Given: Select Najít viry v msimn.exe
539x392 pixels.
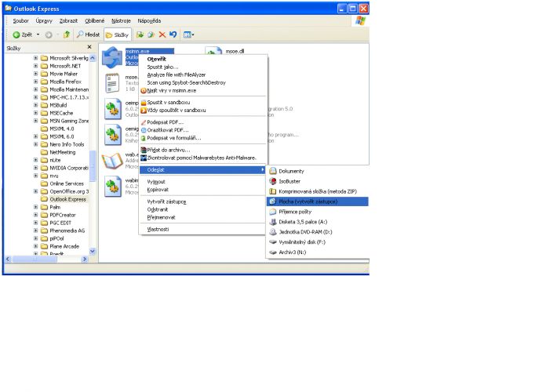Looking at the screenshot, I should [x=203, y=91].
